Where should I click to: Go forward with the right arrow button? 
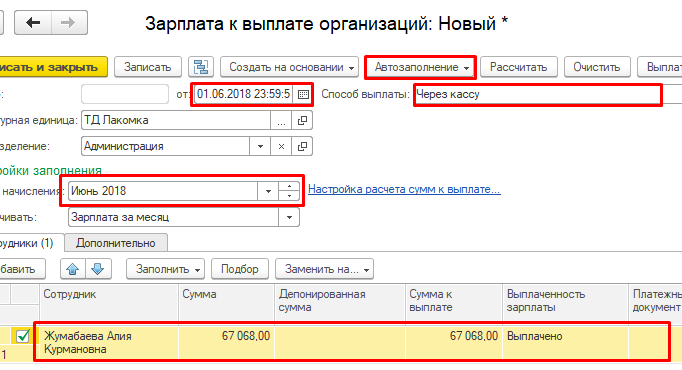tap(69, 23)
